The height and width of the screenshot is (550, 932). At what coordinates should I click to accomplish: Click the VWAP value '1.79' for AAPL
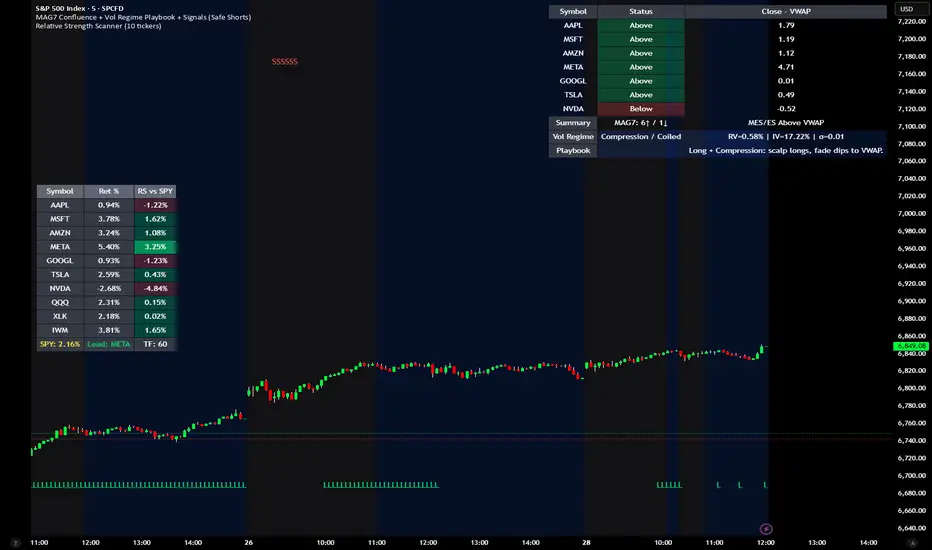click(786, 26)
